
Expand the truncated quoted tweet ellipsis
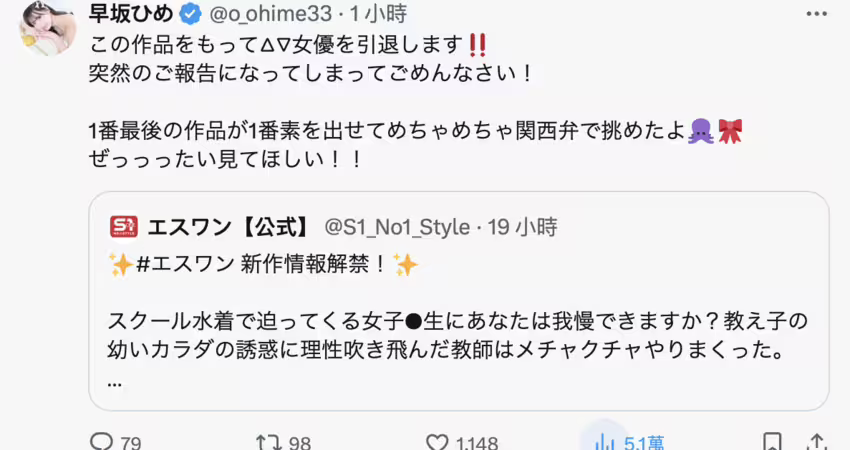113,381
